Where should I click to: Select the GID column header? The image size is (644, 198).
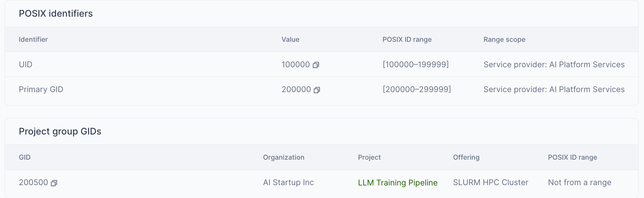[x=25, y=157]
